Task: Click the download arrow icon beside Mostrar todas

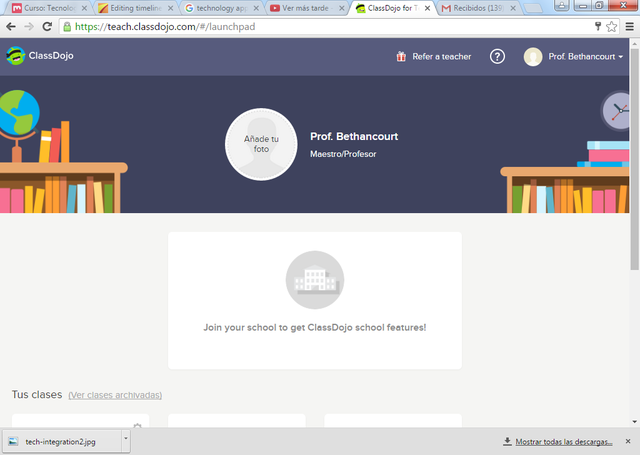Action: 507,441
